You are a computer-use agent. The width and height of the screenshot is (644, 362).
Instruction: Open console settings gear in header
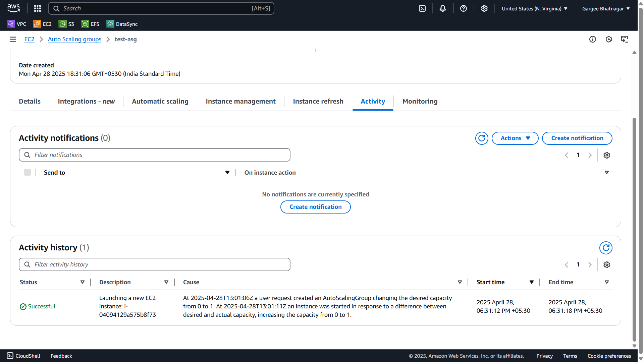[484, 8]
